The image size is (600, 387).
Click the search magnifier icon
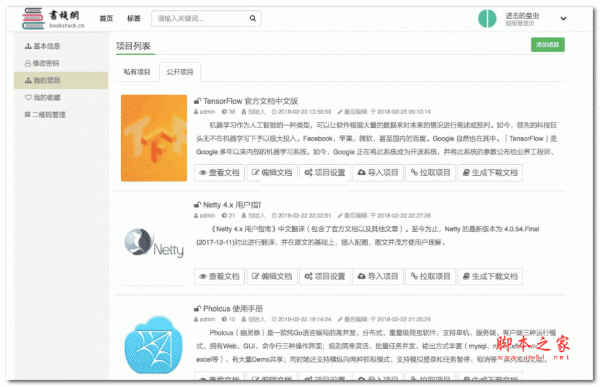point(253,18)
